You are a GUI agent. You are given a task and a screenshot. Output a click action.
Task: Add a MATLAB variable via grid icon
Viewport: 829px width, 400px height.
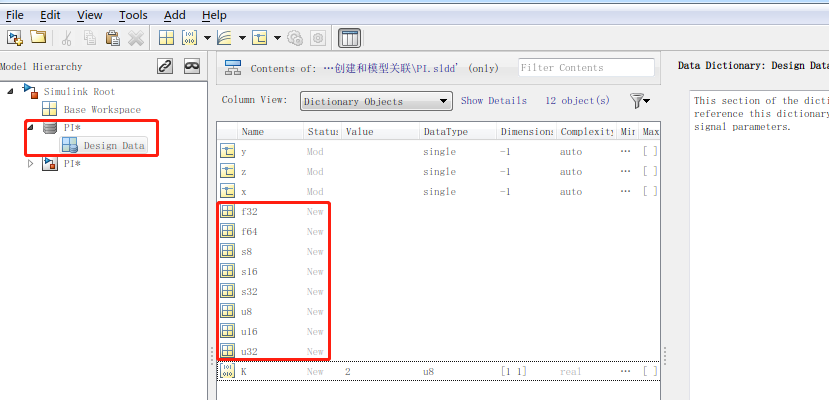167,38
